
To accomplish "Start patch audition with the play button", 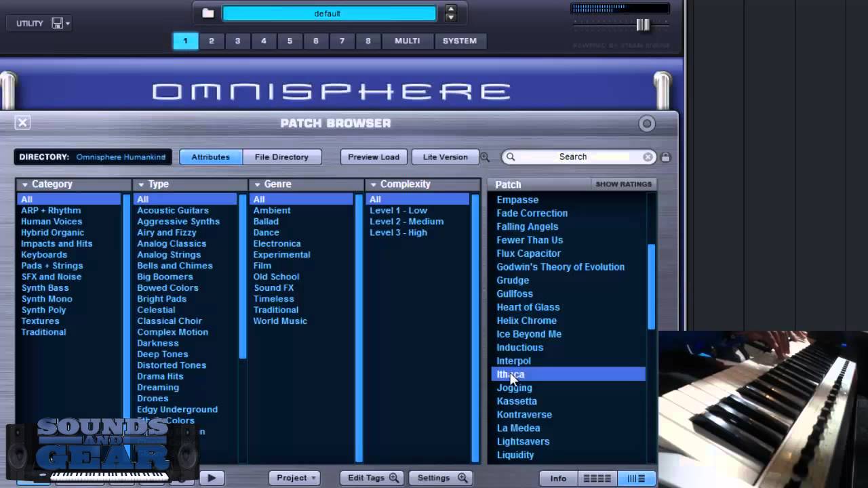I will [x=212, y=478].
